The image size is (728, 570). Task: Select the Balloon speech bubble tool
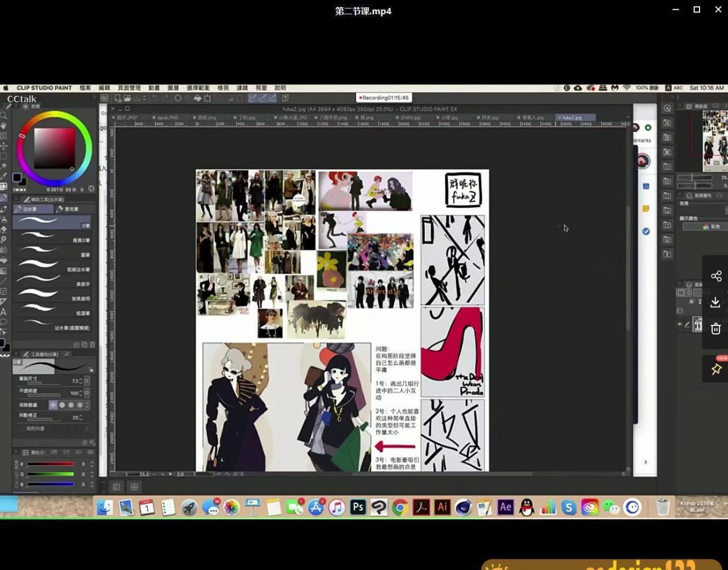(4, 321)
